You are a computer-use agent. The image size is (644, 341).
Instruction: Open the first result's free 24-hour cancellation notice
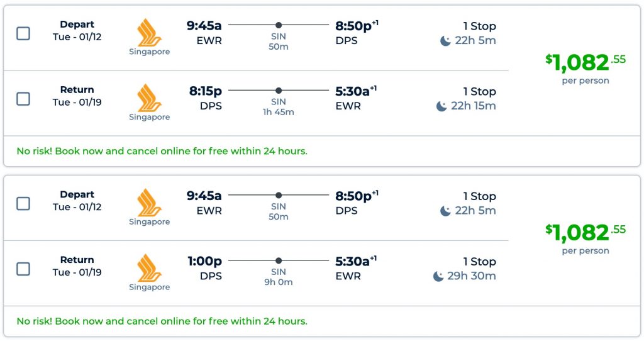(162, 151)
